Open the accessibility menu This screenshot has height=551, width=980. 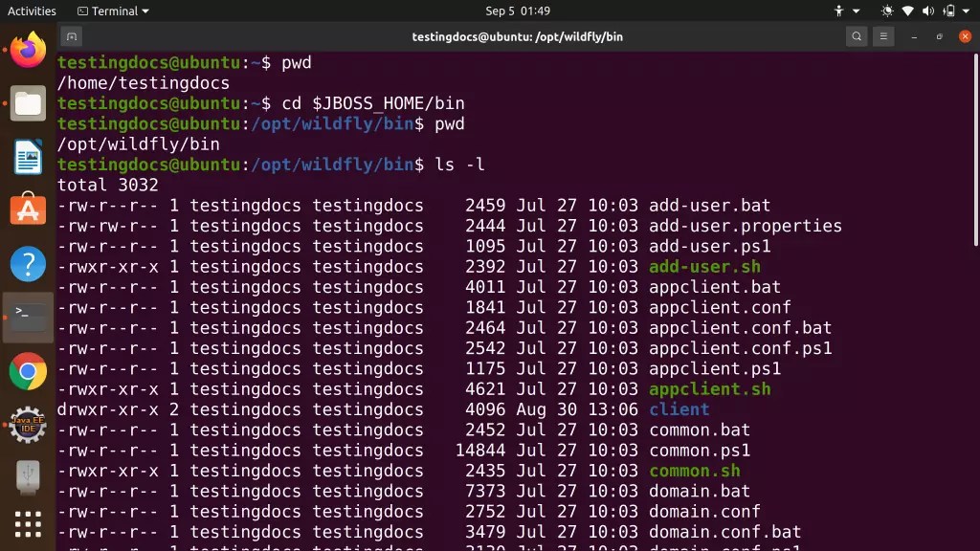tap(839, 11)
